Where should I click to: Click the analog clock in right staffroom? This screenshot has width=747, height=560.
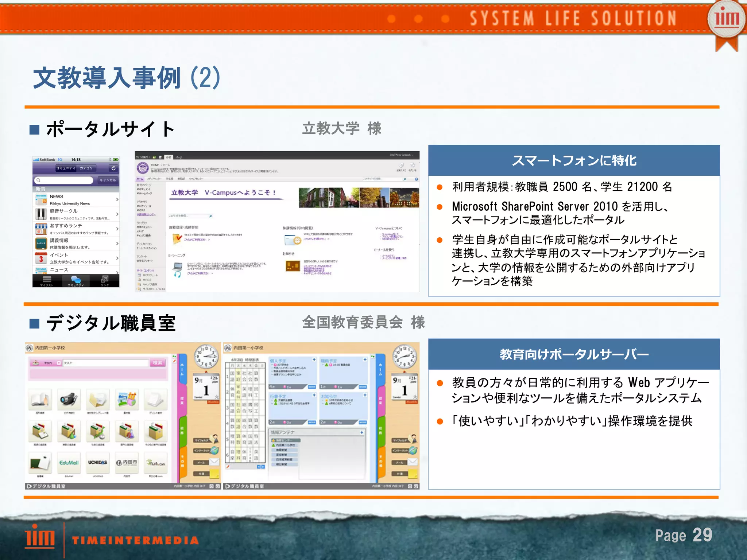pyautogui.click(x=405, y=356)
